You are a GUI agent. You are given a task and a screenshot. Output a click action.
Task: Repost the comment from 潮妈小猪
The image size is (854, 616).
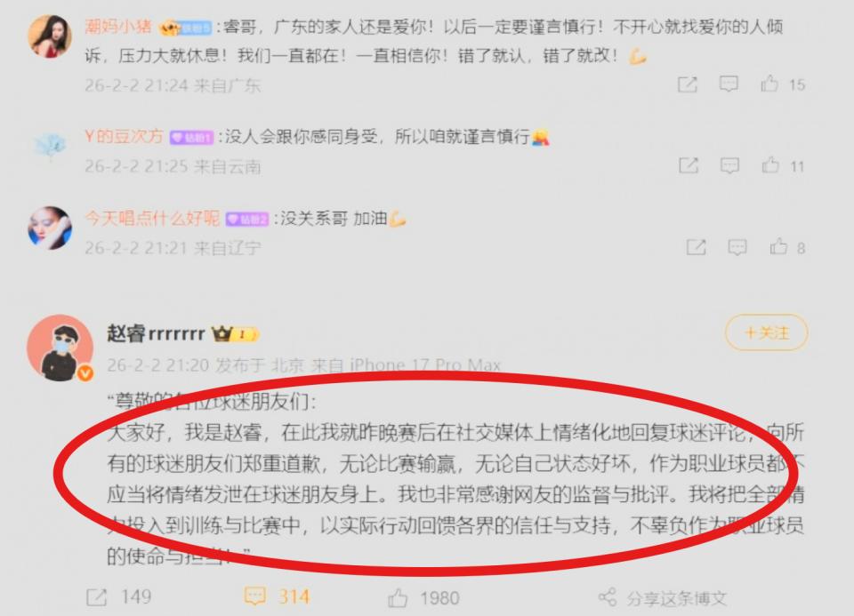point(688,84)
